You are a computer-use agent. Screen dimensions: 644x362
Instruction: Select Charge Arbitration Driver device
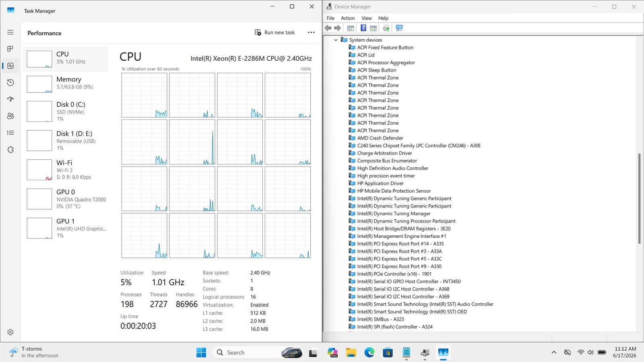point(384,153)
